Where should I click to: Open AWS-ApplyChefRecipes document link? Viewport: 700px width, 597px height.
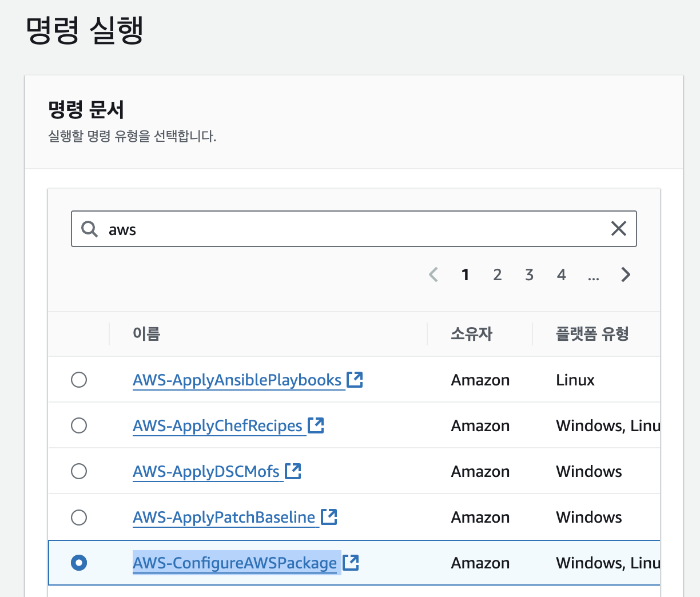coord(217,426)
